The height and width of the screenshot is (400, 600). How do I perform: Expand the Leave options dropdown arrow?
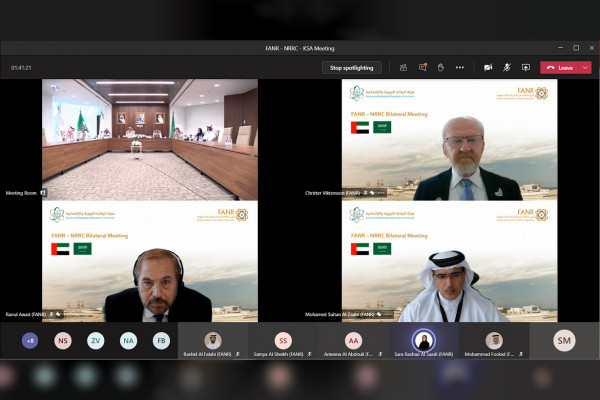(585, 68)
